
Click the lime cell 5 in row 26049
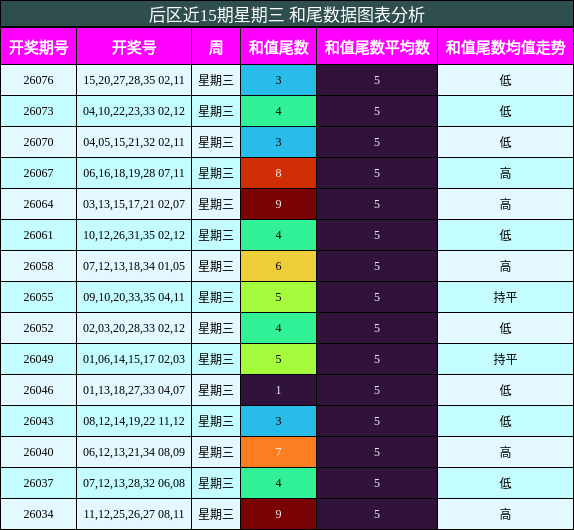point(279,359)
